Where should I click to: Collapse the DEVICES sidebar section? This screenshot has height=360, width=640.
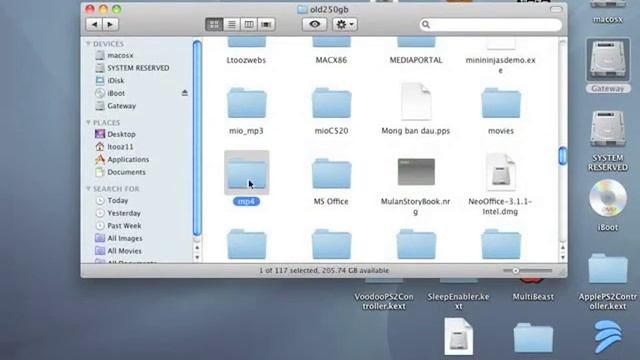click(88, 44)
